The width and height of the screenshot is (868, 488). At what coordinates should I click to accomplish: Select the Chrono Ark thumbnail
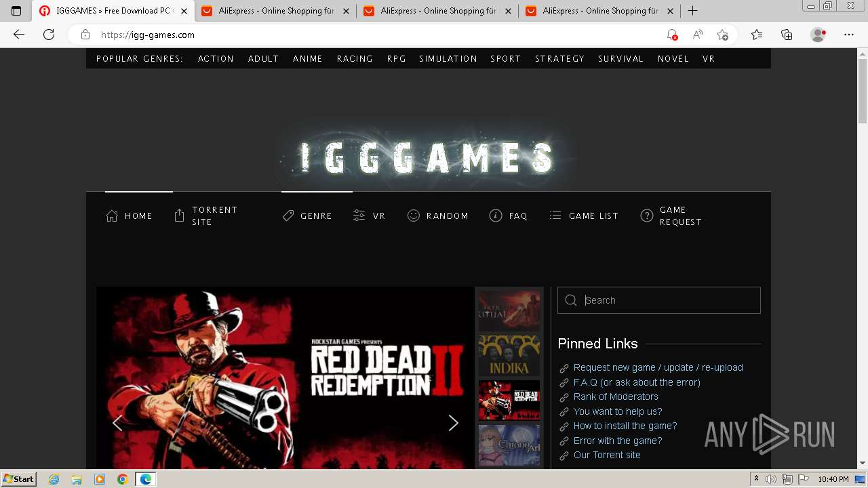[x=509, y=445]
